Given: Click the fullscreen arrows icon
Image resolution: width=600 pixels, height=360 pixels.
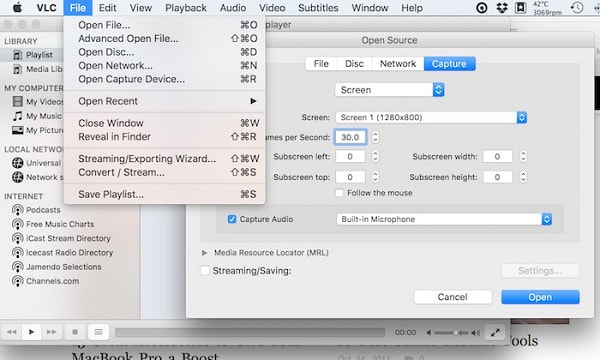Looking at the screenshot, I should tap(495, 332).
